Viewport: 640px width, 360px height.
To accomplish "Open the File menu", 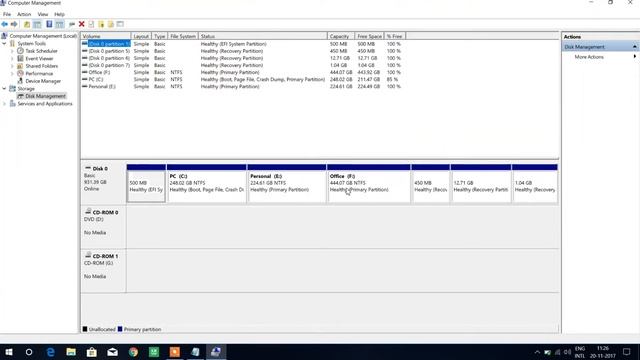I will point(7,14).
